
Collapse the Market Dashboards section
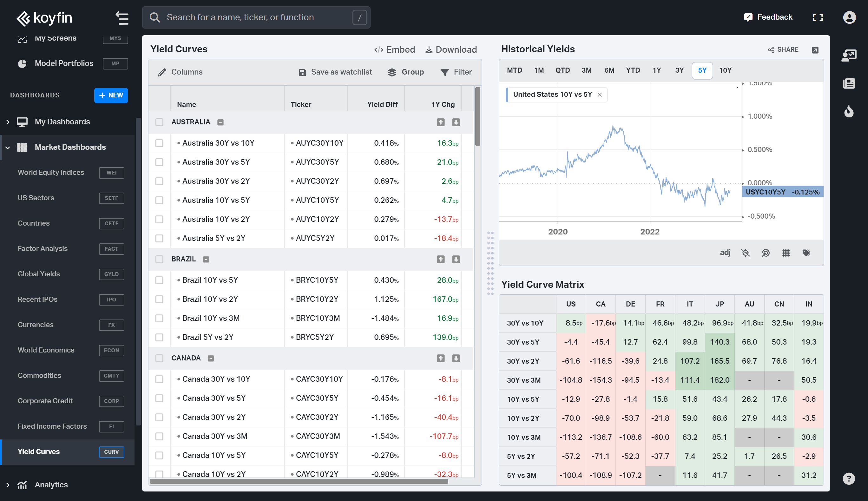coord(8,147)
